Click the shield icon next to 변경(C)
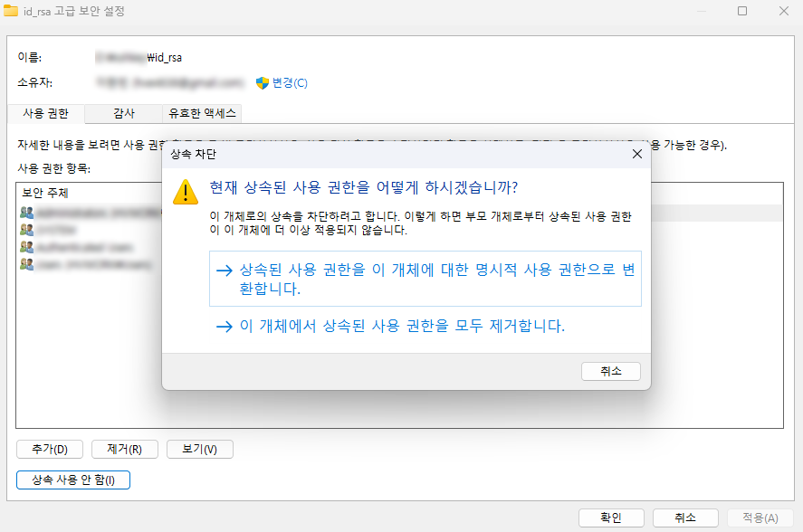Image resolution: width=803 pixels, height=532 pixels. click(x=261, y=82)
